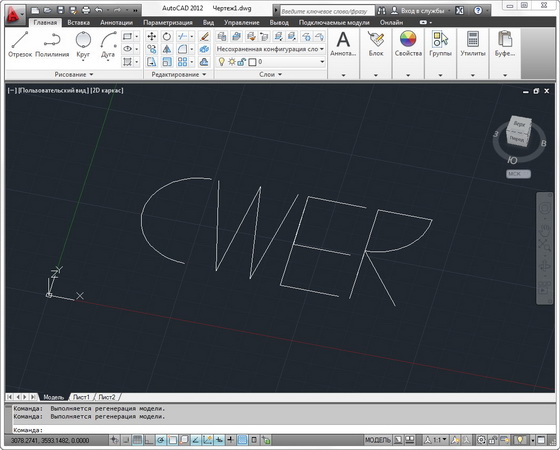Activate the Rotate tool icon
Image resolution: width=560 pixels, height=450 pixels.
(167, 36)
